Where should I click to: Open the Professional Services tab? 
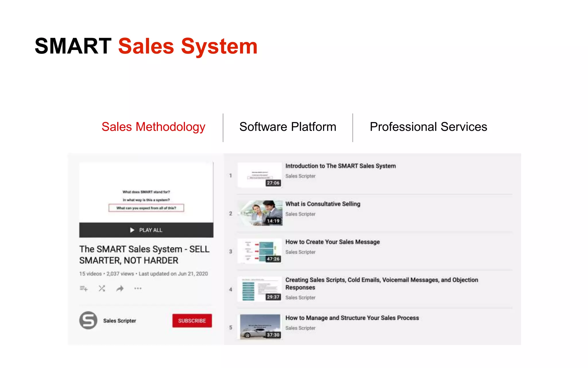tap(428, 127)
